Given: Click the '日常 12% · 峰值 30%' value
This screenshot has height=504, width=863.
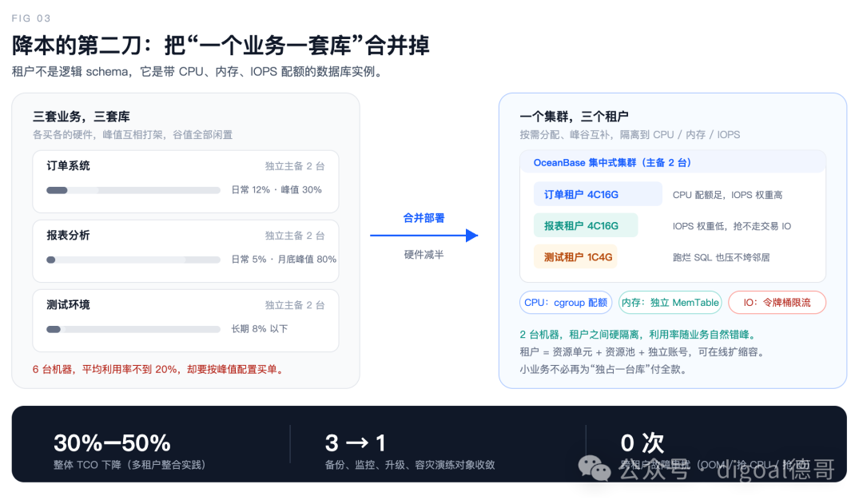Looking at the screenshot, I should coord(276,190).
